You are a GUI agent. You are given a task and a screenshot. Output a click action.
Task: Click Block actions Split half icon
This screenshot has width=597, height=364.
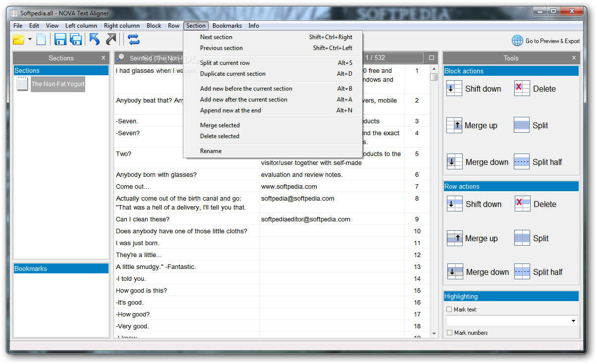pos(522,161)
